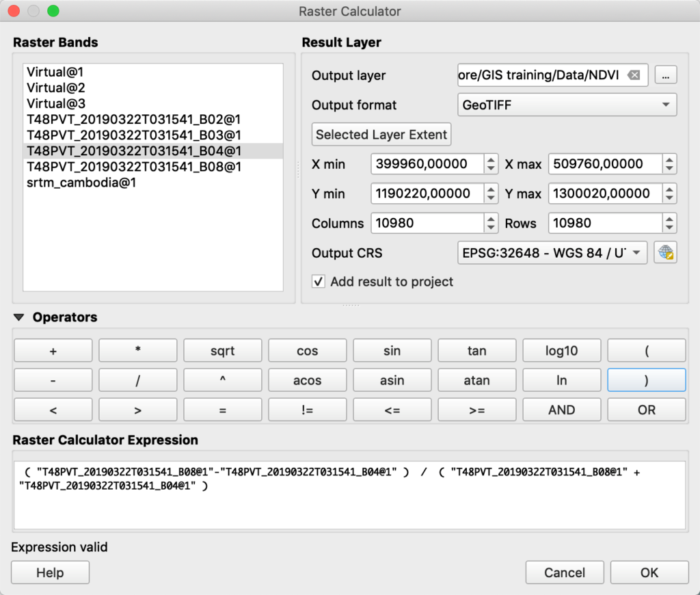Increase the X min value stepper
The height and width of the screenshot is (595, 700).
(x=491, y=159)
